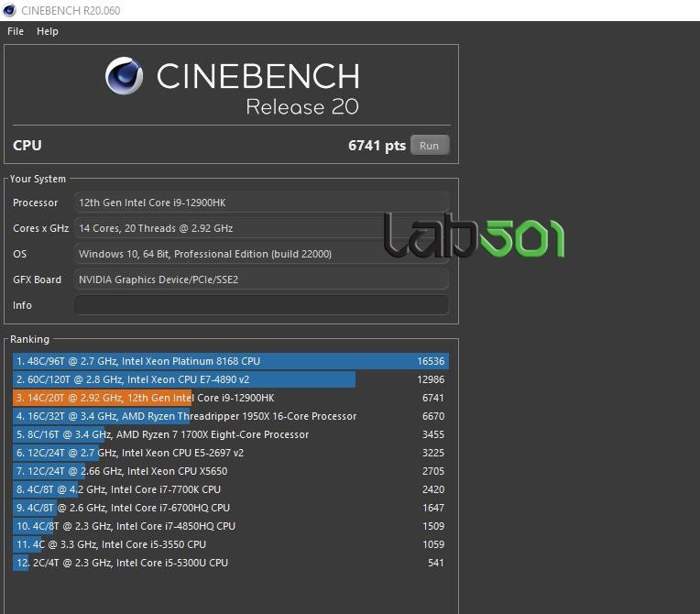Click the Cores x GHz value field
Viewport: 700px width, 614px height.
[x=262, y=228]
